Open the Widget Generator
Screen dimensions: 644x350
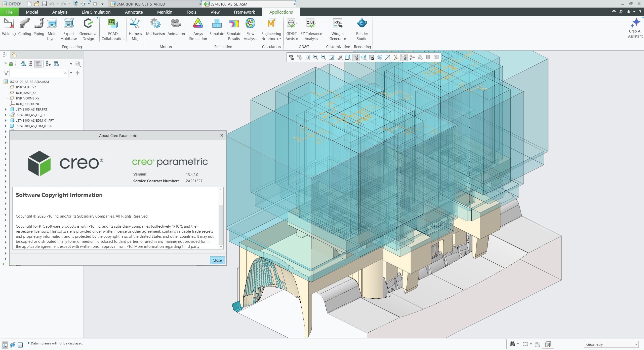point(338,29)
